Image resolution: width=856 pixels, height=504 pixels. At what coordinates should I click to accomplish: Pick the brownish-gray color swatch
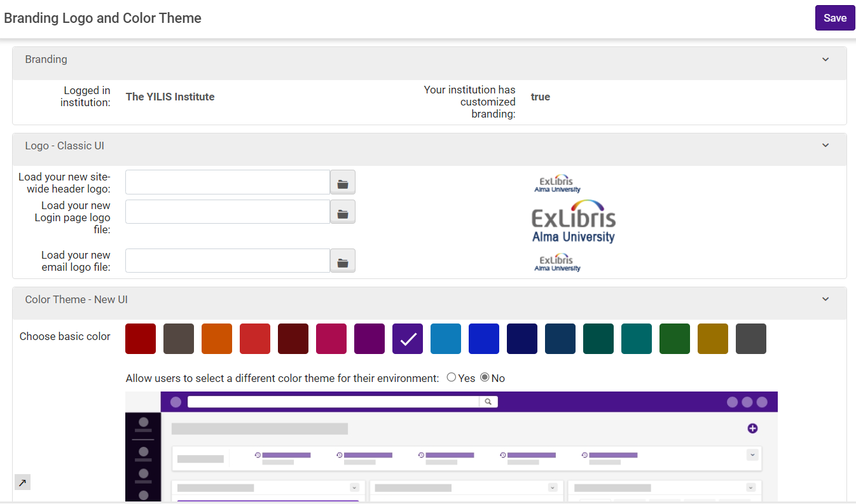tap(179, 339)
